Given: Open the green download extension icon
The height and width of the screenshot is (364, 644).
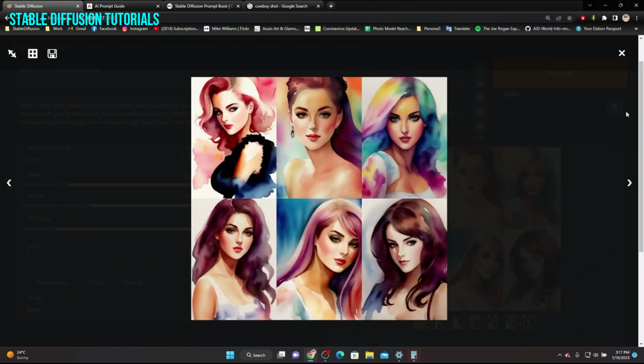Looking at the screenshot, I should tap(593, 18).
